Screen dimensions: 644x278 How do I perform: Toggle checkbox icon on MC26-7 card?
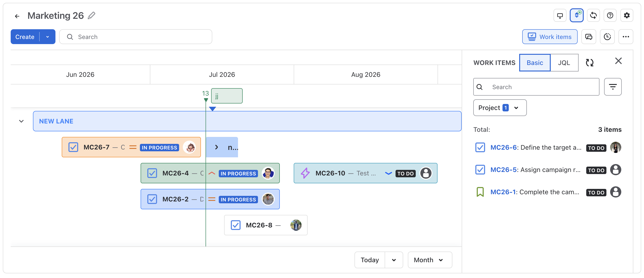(73, 147)
